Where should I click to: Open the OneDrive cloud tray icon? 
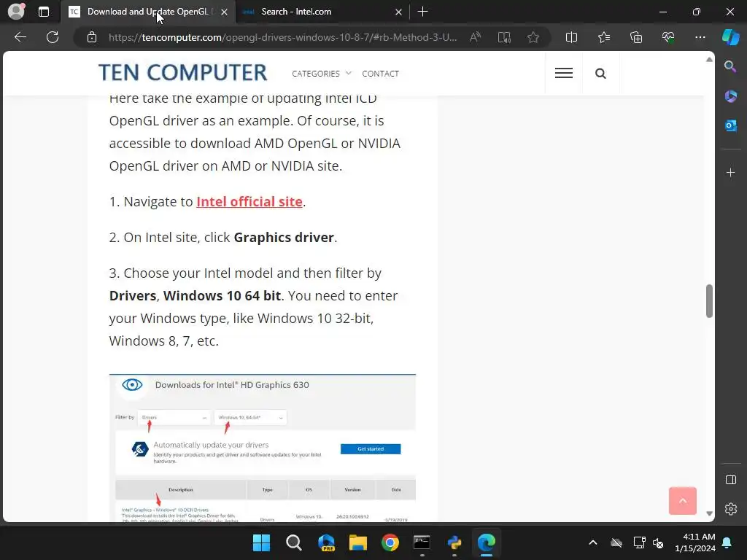(x=616, y=542)
